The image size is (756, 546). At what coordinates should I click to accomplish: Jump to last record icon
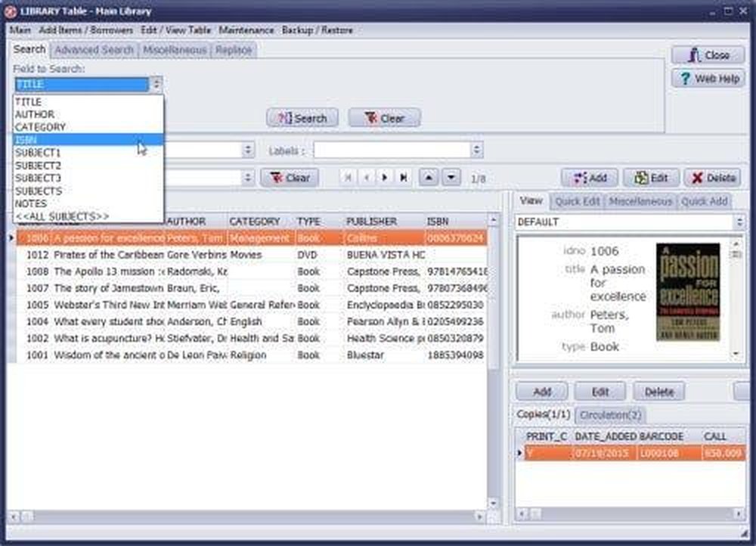tap(404, 178)
